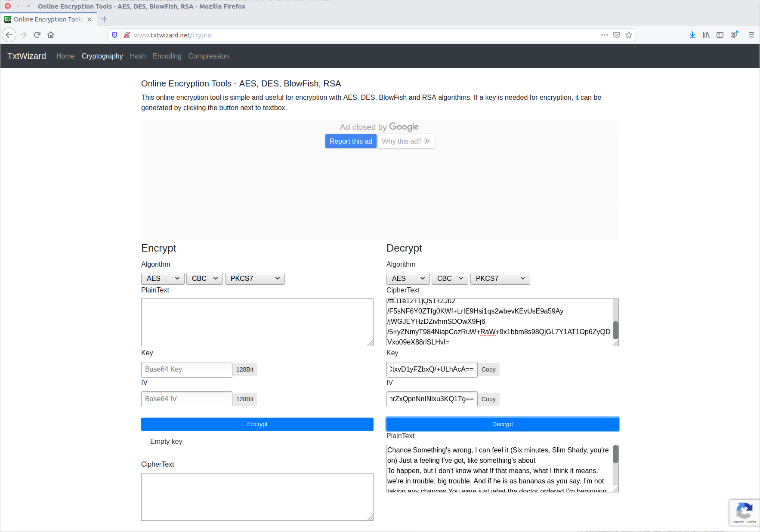Go to the browser home page icon
Screen dimensions: 760x532
[x=51, y=35]
